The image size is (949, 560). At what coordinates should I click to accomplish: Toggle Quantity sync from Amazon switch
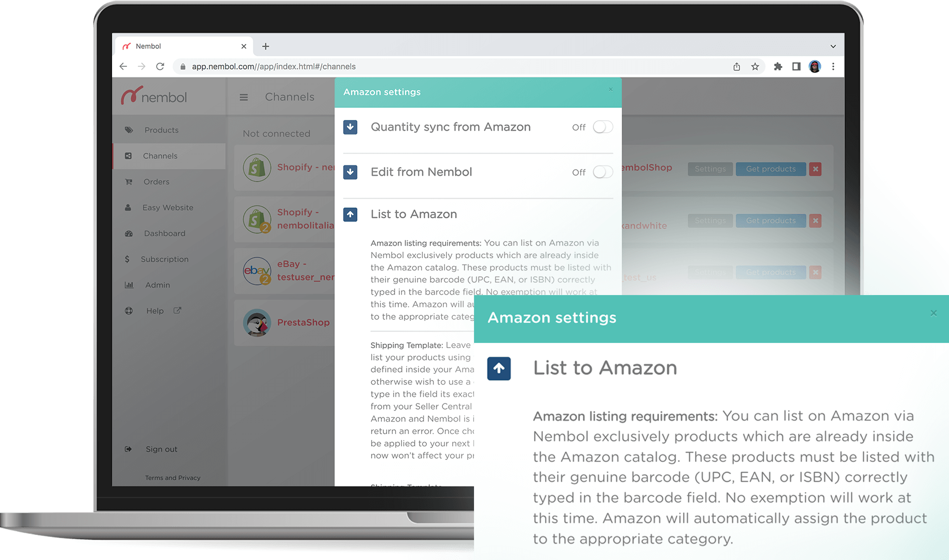tap(603, 127)
